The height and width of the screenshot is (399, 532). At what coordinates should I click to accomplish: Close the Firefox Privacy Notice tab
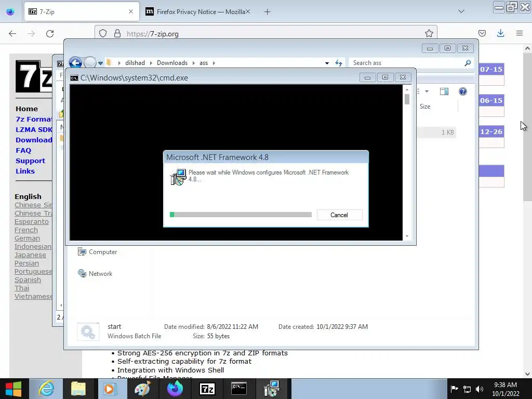coord(248,11)
